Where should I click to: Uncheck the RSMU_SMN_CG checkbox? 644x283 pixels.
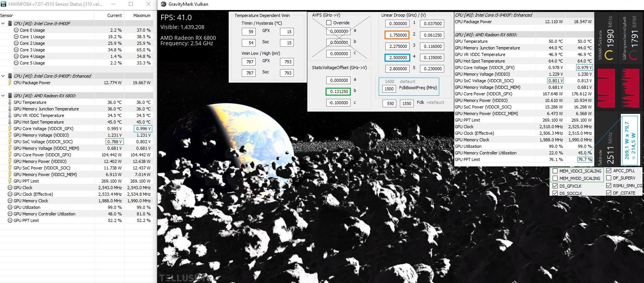tap(609, 185)
